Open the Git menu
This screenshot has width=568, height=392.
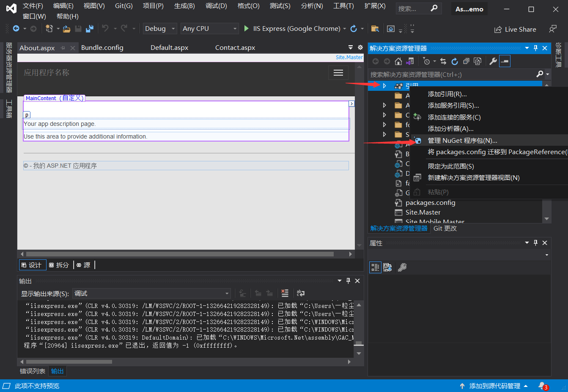click(123, 6)
